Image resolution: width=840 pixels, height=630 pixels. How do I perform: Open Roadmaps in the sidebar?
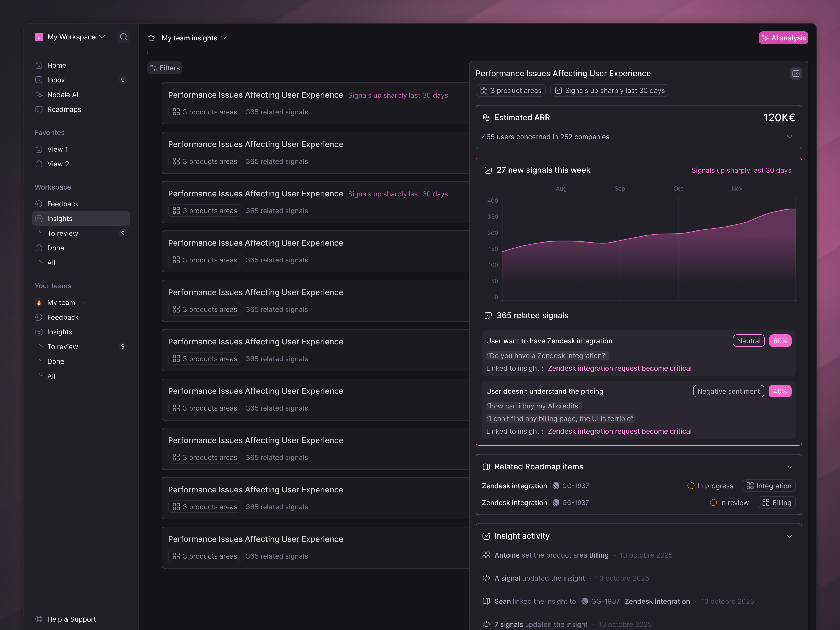(x=64, y=109)
